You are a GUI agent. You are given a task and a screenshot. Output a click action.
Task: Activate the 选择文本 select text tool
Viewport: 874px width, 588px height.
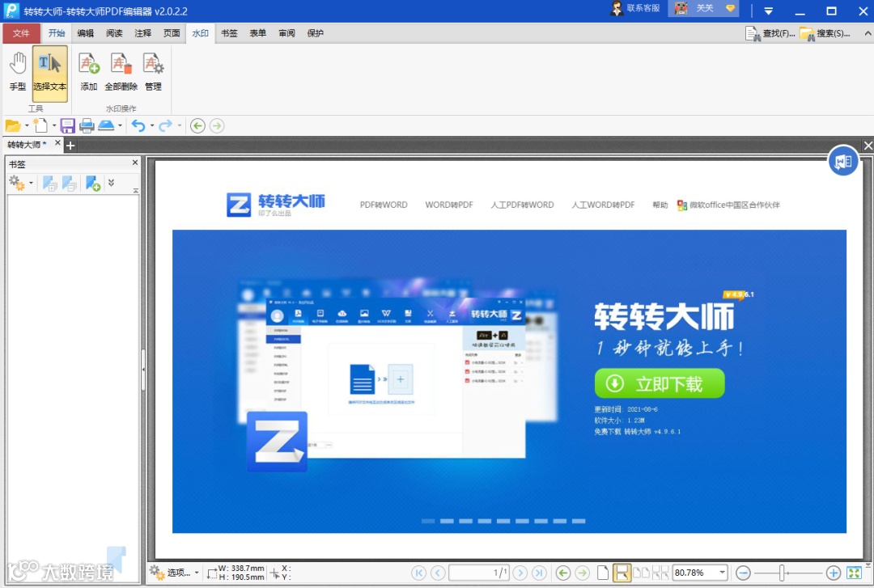coord(49,73)
